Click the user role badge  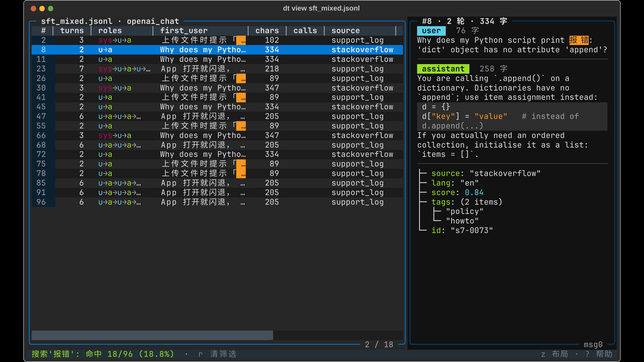point(431,31)
